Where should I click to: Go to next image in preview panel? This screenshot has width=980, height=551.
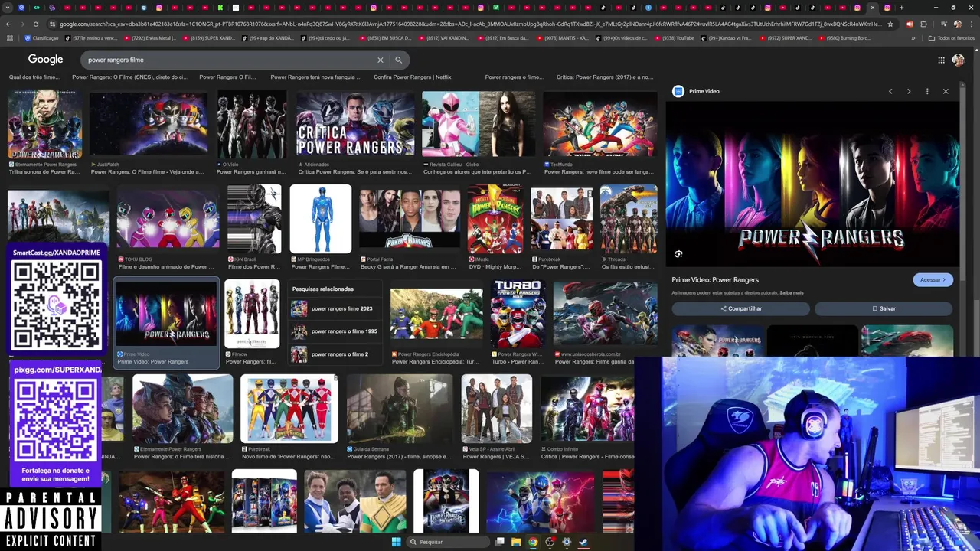[x=909, y=91]
